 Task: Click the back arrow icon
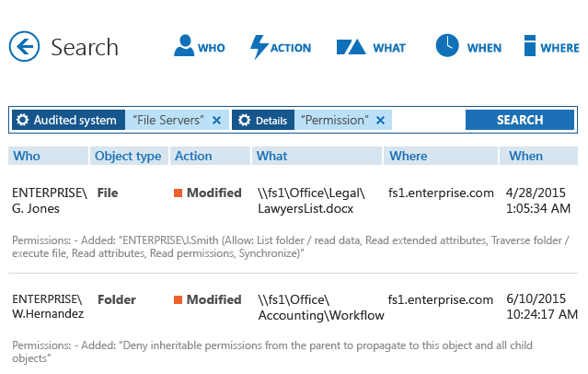tap(24, 46)
